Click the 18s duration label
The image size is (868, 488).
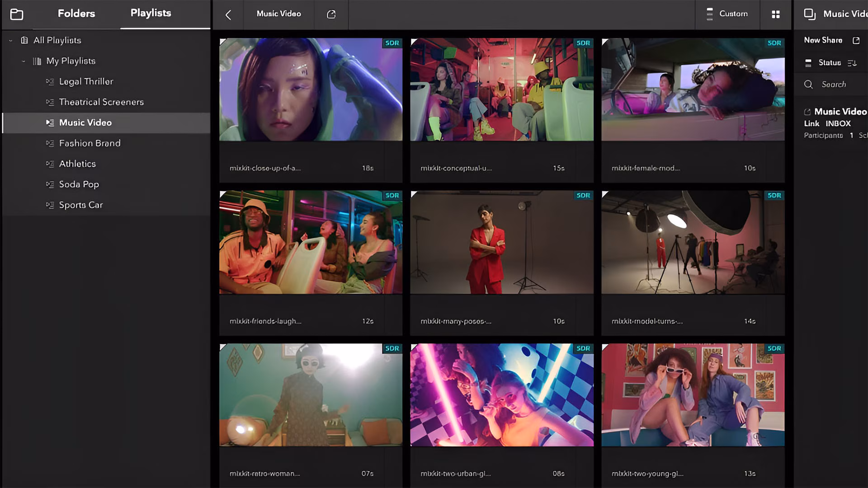(x=368, y=168)
